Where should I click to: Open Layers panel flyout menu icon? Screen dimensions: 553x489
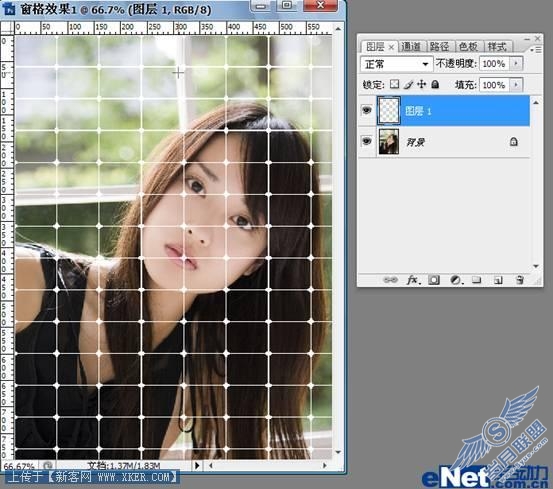pos(536,50)
